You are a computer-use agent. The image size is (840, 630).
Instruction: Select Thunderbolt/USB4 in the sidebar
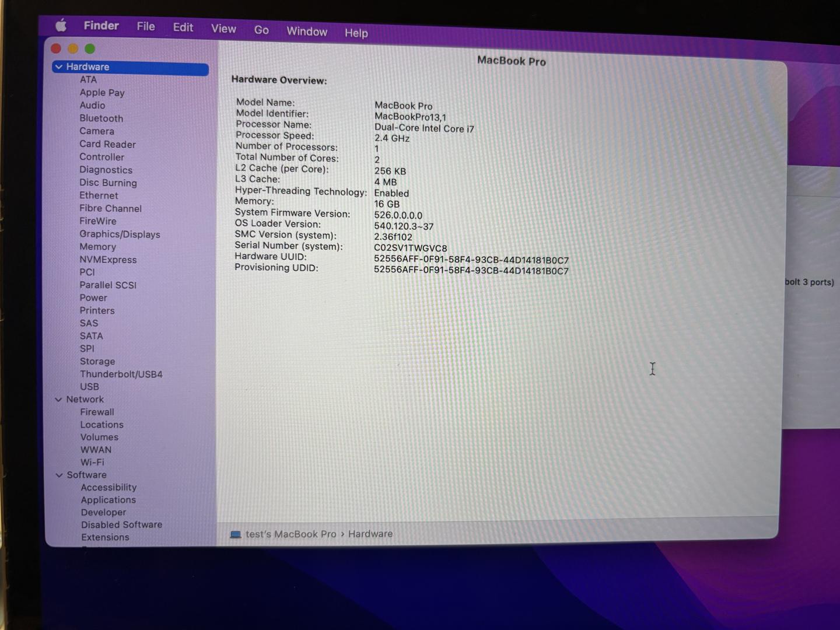point(121,374)
